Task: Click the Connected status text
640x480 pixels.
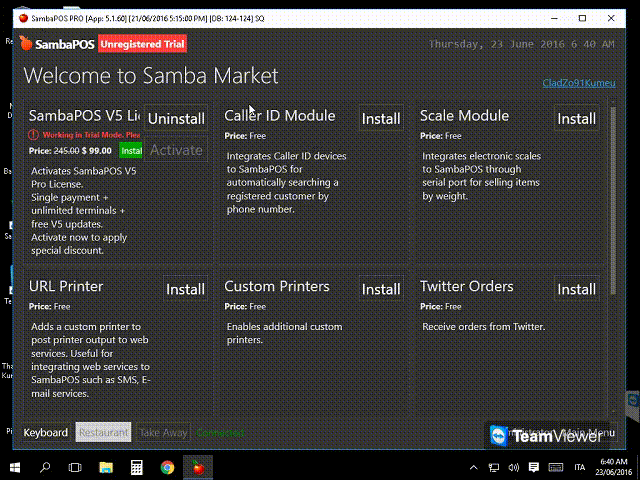Action: click(220, 433)
